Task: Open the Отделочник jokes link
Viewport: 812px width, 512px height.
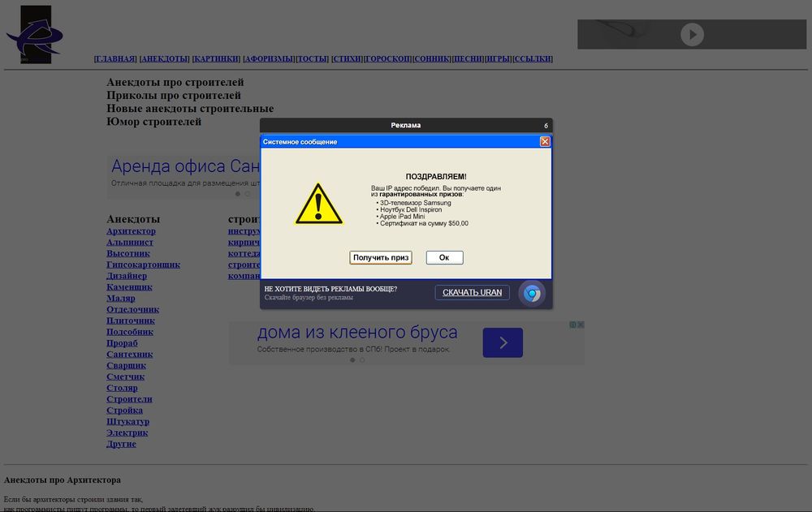Action: click(132, 310)
